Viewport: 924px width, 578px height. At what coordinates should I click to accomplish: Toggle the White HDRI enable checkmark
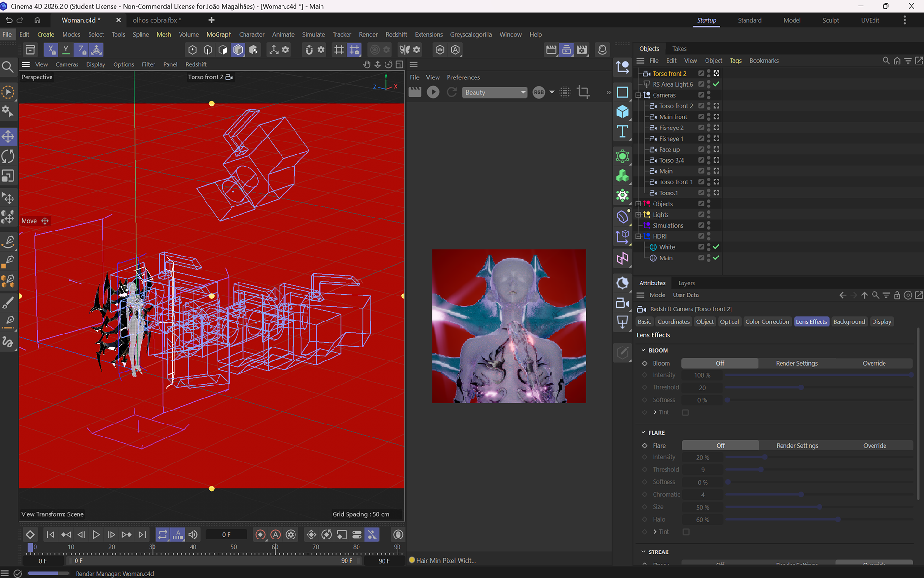coord(716,247)
